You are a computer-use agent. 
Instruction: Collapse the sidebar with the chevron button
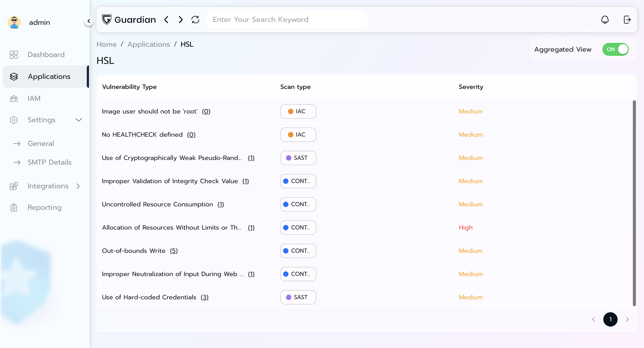[89, 21]
